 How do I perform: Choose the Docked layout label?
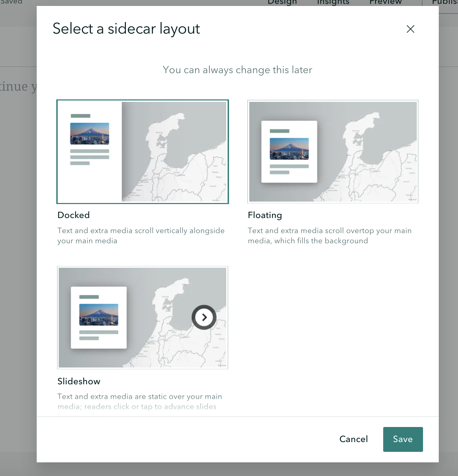[x=74, y=215]
